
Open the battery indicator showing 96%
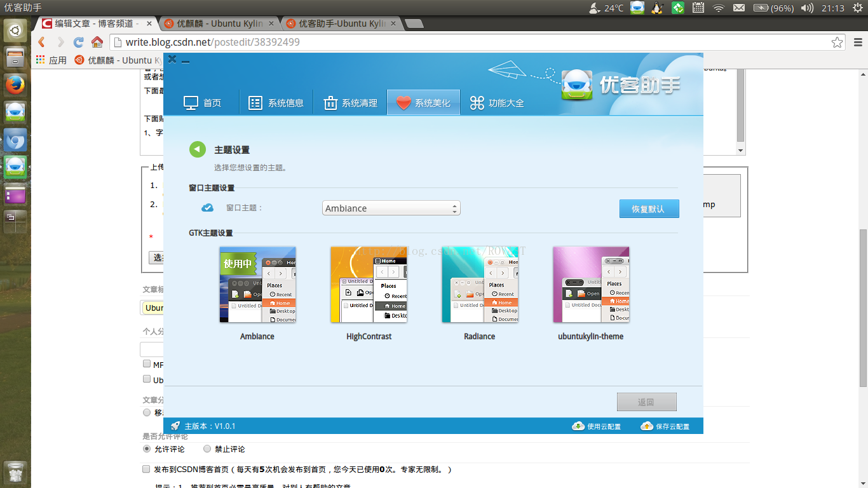773,8
